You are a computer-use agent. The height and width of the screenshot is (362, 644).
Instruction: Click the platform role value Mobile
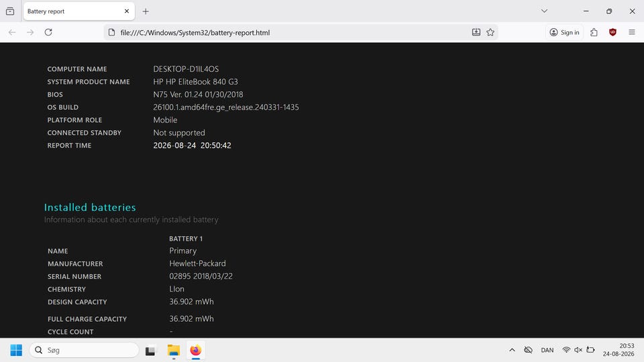pos(165,120)
